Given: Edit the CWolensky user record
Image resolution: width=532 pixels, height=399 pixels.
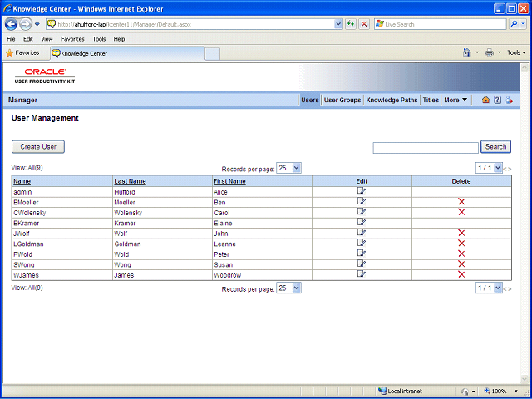Looking at the screenshot, I should pyautogui.click(x=362, y=212).
